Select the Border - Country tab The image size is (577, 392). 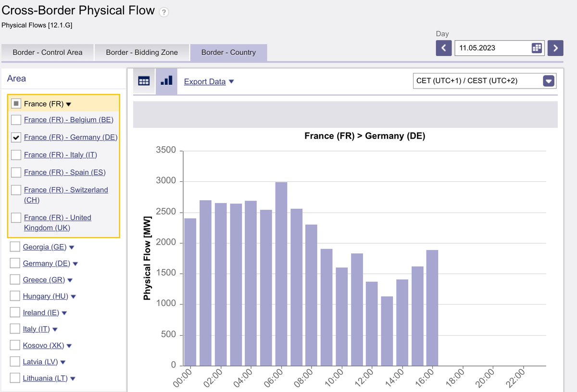pos(228,52)
